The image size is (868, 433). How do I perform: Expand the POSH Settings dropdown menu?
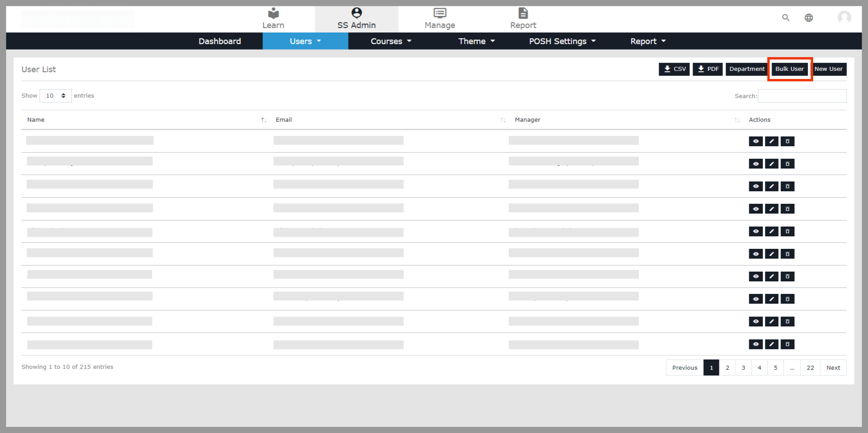tap(562, 41)
